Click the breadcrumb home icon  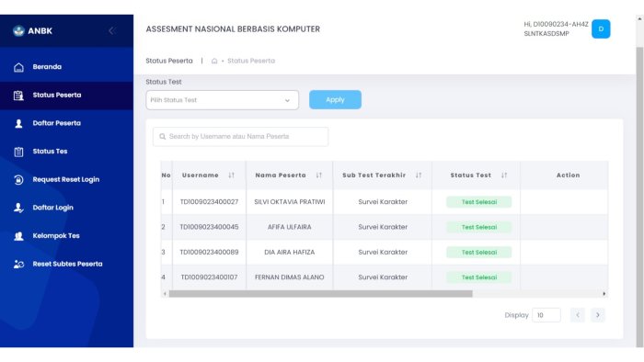click(x=214, y=61)
